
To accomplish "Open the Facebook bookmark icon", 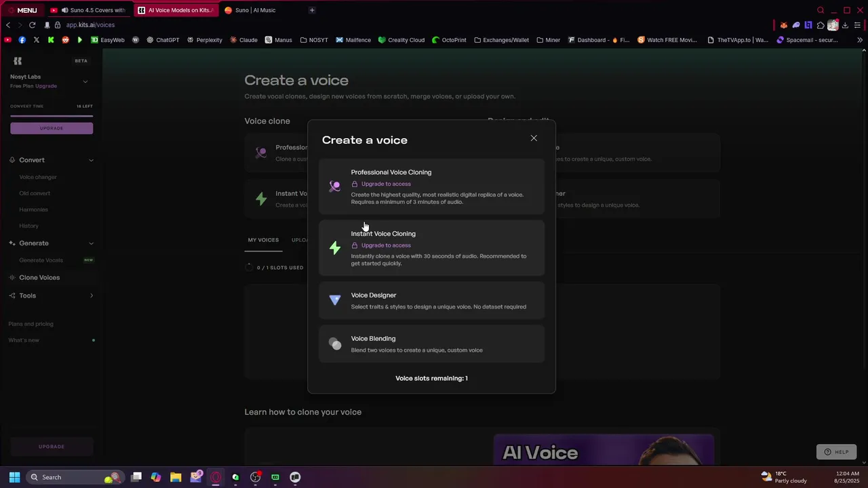I will [x=22, y=40].
